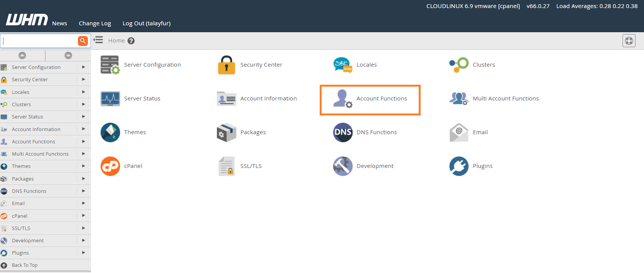The image size is (644, 273).
Task: Expand Server Configuration arrow in sidebar
Action: point(83,67)
